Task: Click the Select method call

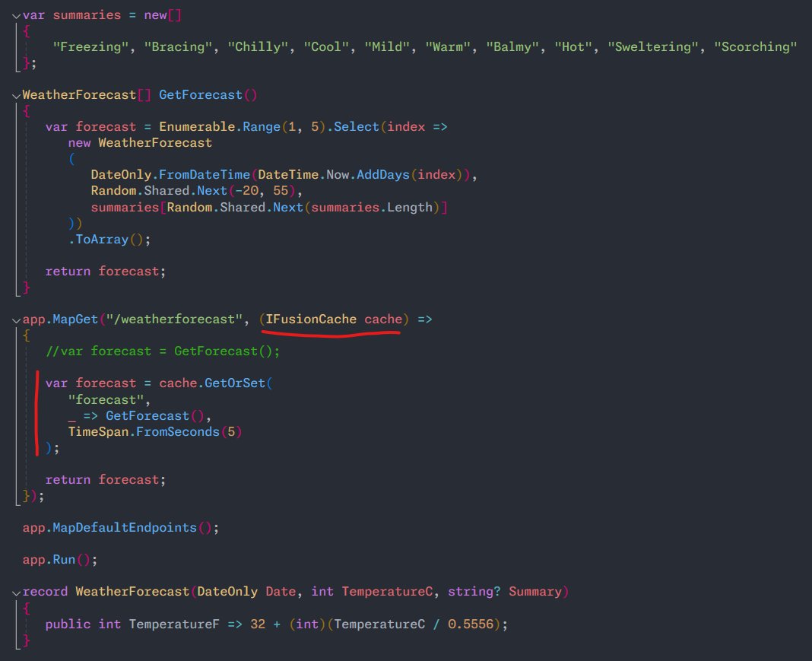Action: 357,127
